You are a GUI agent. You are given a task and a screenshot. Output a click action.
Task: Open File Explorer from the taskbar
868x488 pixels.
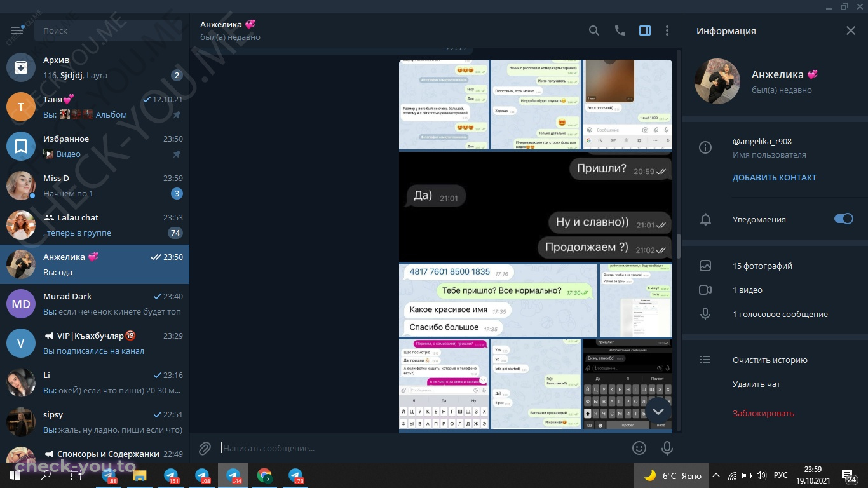click(x=139, y=475)
